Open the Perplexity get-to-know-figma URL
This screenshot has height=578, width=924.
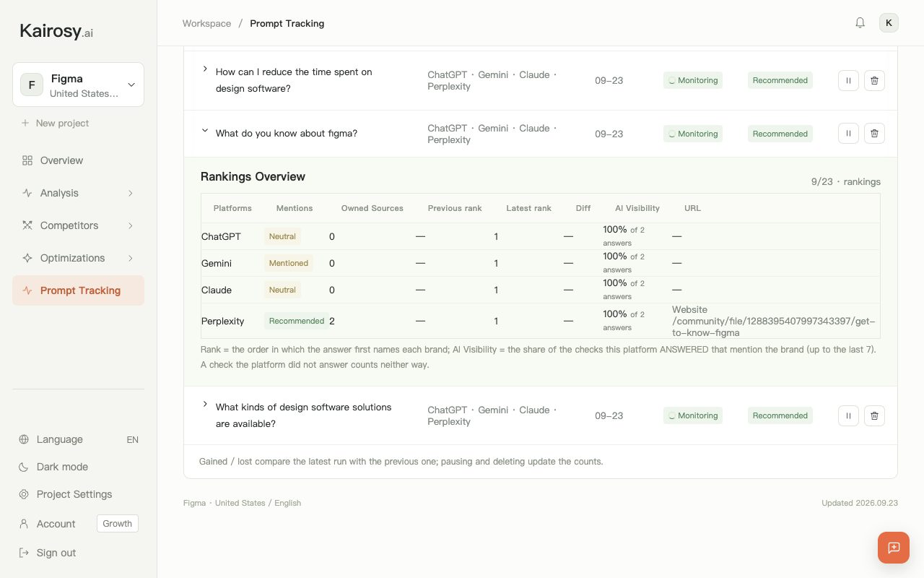tap(773, 321)
